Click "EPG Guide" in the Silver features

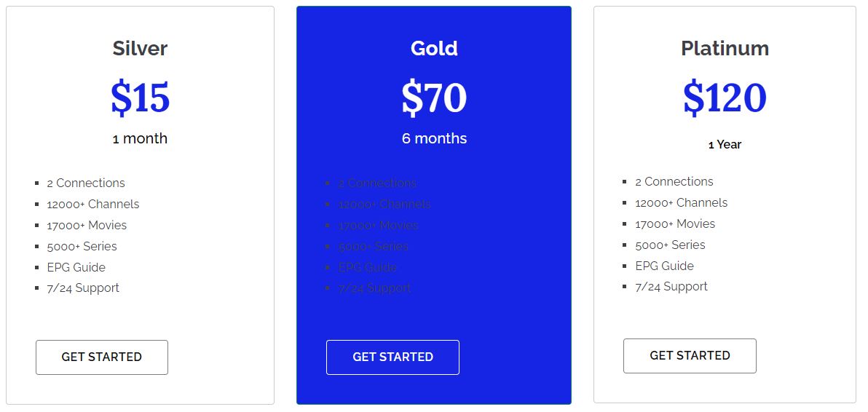coord(76,267)
